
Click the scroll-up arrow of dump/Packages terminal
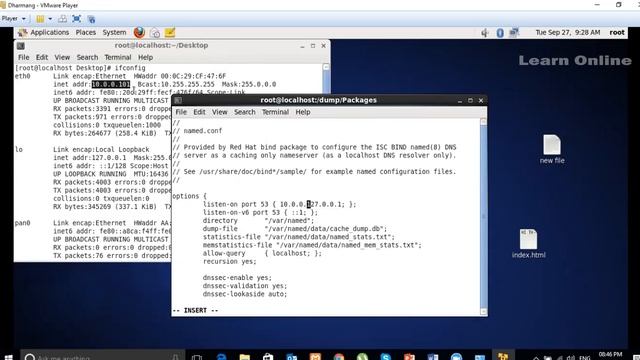coord(484,122)
